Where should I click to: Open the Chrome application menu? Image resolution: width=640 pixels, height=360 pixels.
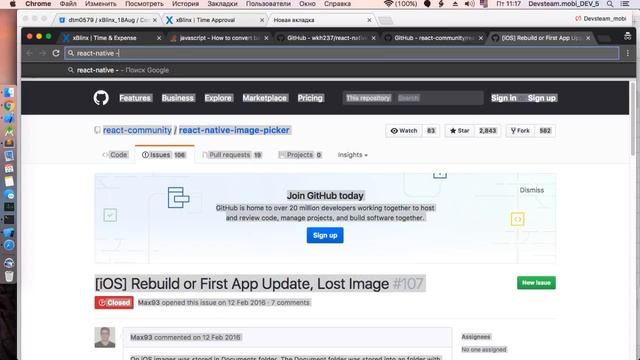tap(38, 4)
